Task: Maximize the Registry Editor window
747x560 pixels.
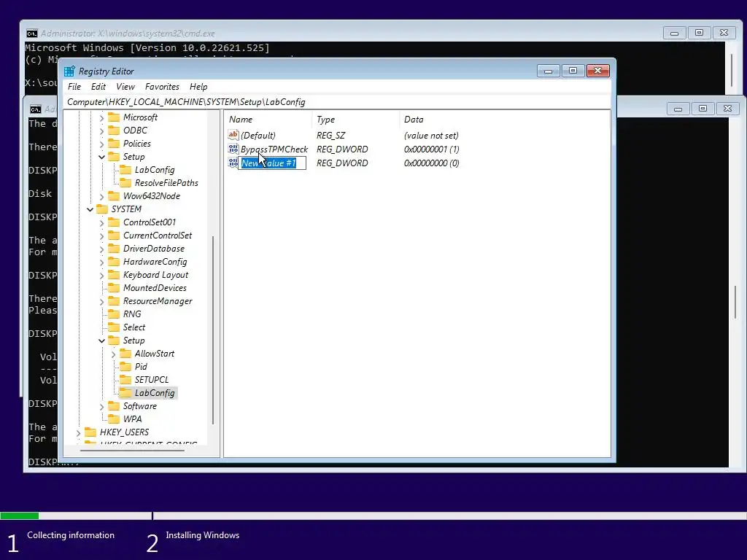Action: tap(573, 71)
